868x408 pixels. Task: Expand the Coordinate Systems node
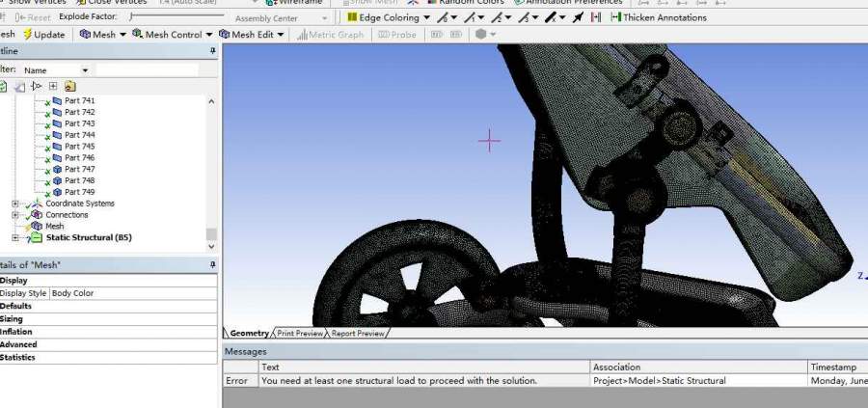[14, 204]
